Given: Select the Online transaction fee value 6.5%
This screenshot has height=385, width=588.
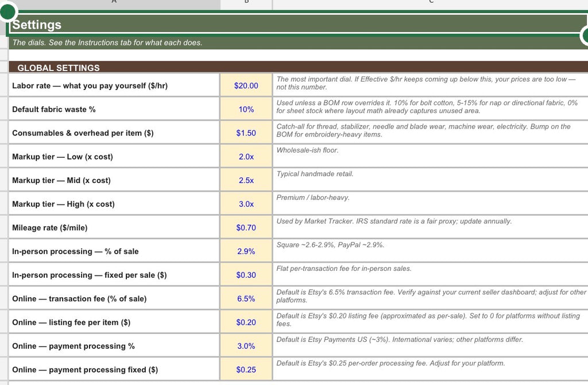Looking at the screenshot, I should click(246, 298).
